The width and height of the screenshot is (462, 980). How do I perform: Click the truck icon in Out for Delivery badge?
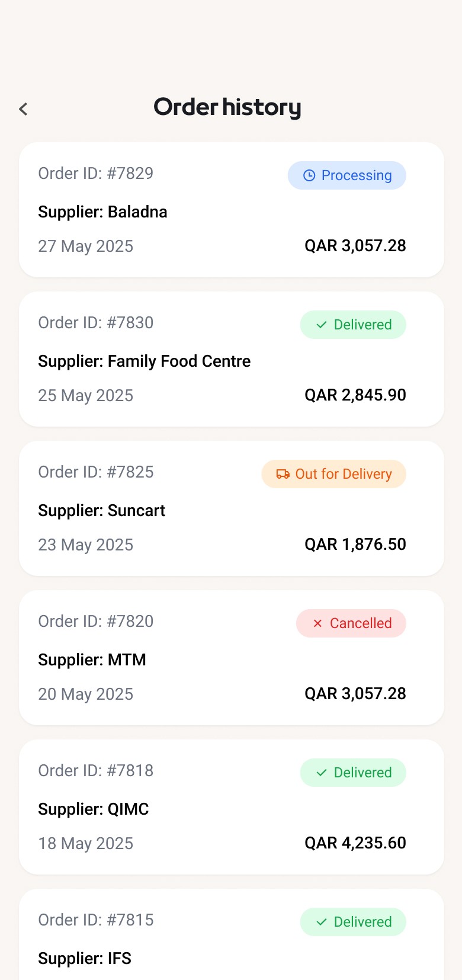coord(283,474)
